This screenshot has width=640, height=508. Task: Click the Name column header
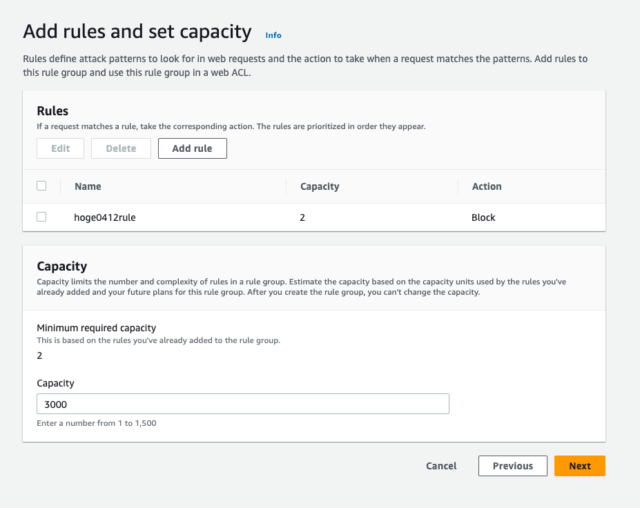88,186
